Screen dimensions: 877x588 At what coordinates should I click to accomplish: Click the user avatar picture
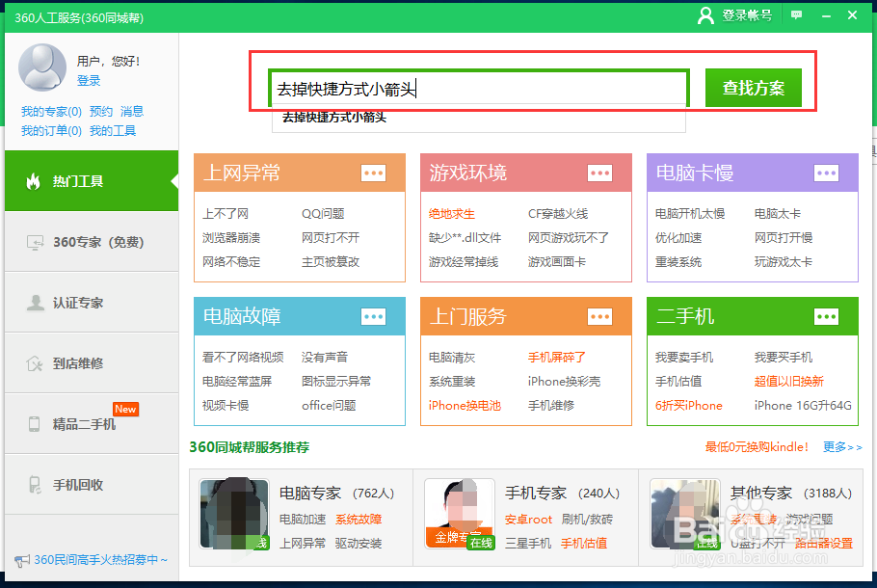click(42, 67)
